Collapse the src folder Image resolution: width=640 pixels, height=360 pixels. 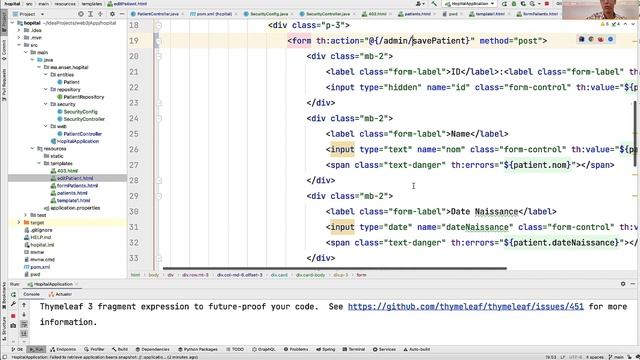point(19,45)
